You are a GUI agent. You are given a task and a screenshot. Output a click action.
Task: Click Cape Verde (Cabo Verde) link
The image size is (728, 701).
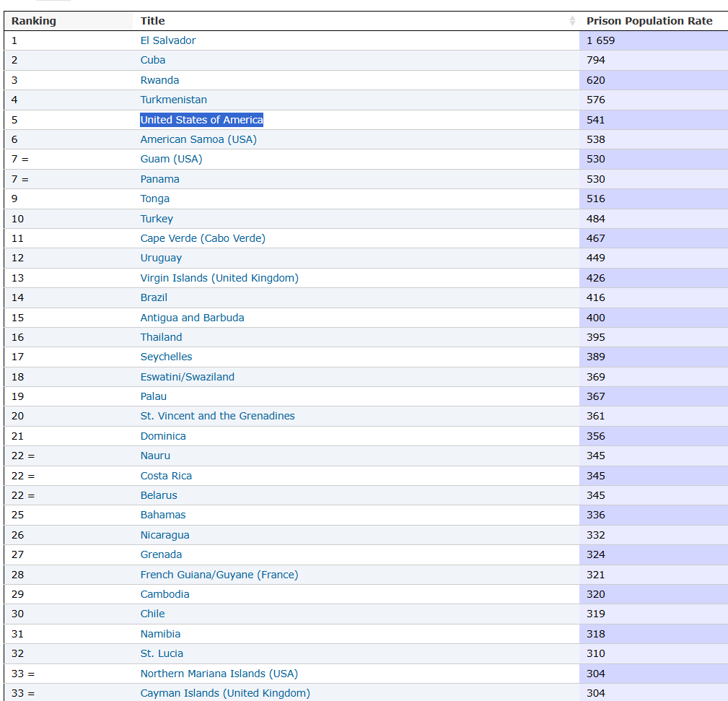point(203,238)
